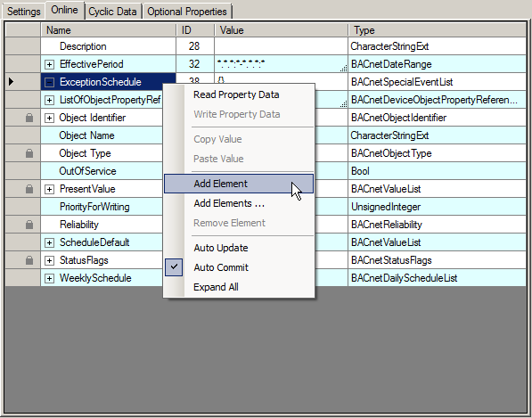
Task: Click the lock icon beside PresentValue
Action: [29, 189]
